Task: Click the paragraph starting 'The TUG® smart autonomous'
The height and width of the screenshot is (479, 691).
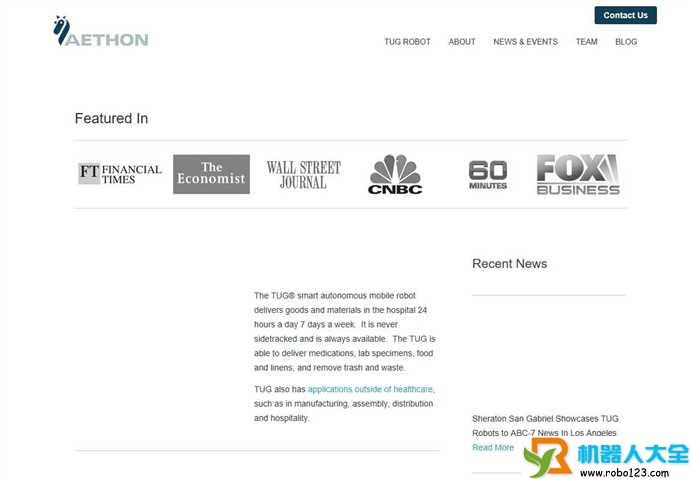Action: click(345, 331)
